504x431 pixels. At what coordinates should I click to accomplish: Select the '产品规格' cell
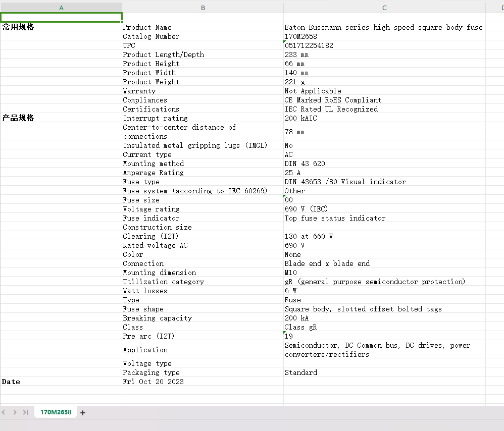62,118
